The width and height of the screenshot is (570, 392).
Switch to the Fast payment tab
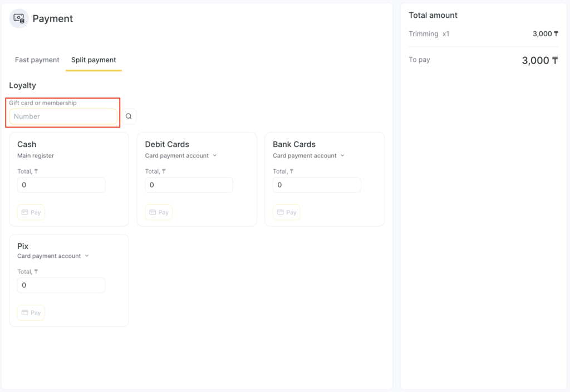[37, 60]
